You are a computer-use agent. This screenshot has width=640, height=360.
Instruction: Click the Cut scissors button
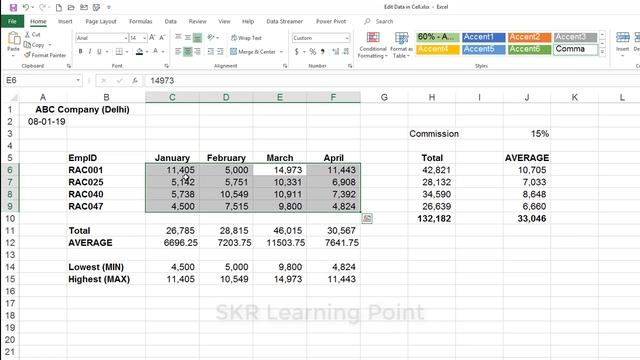click(x=33, y=35)
